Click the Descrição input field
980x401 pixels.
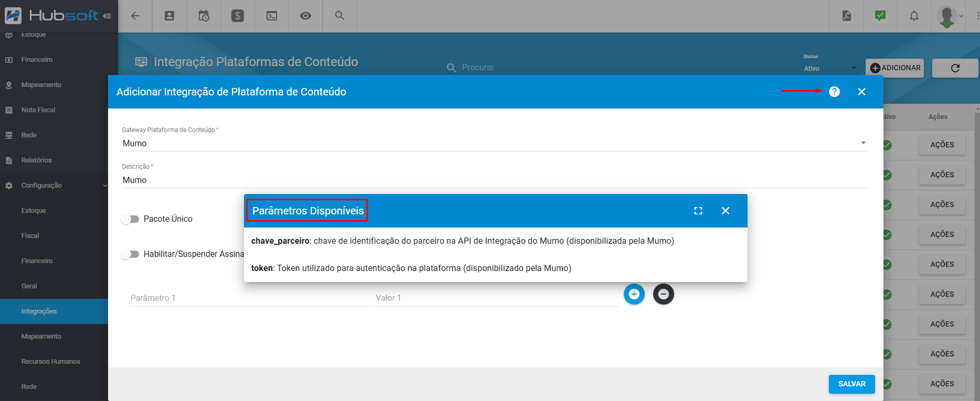click(496, 180)
